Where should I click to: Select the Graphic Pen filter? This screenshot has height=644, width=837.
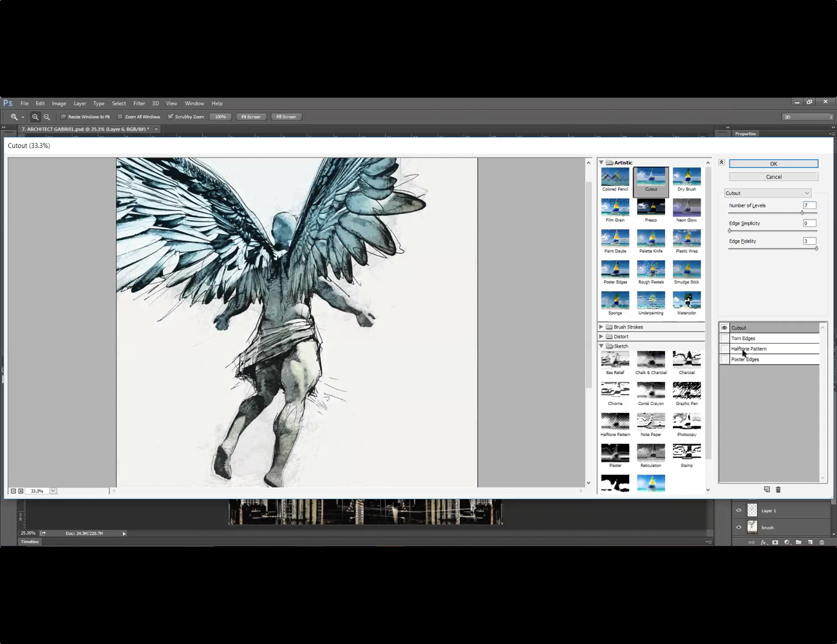click(686, 393)
